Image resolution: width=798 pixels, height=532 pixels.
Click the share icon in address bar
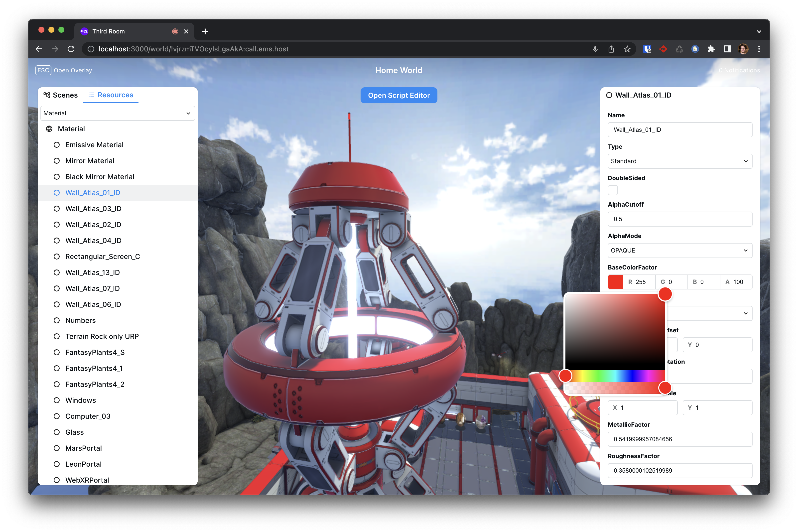611,49
